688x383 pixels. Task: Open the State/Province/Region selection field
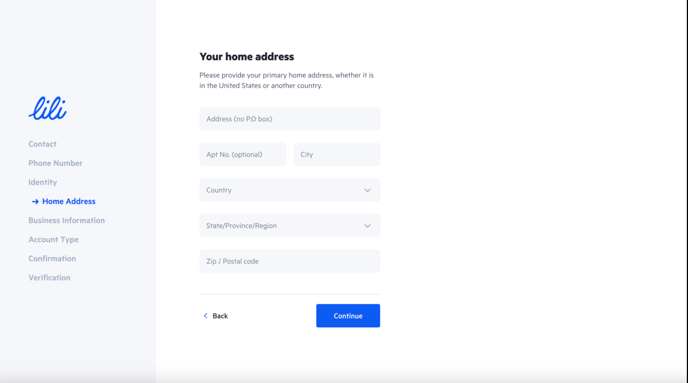click(x=290, y=226)
